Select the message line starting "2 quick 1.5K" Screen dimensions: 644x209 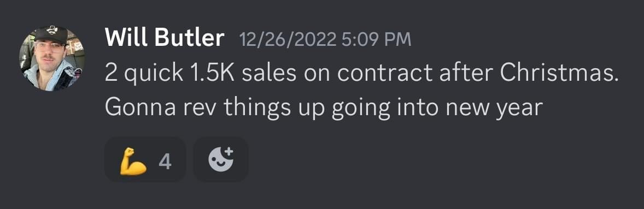coord(361,74)
